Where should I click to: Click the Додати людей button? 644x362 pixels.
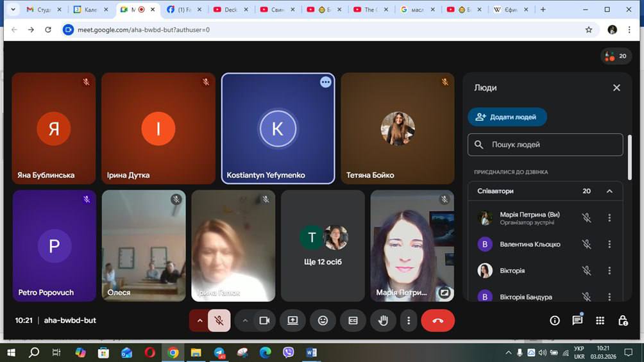[x=507, y=117]
